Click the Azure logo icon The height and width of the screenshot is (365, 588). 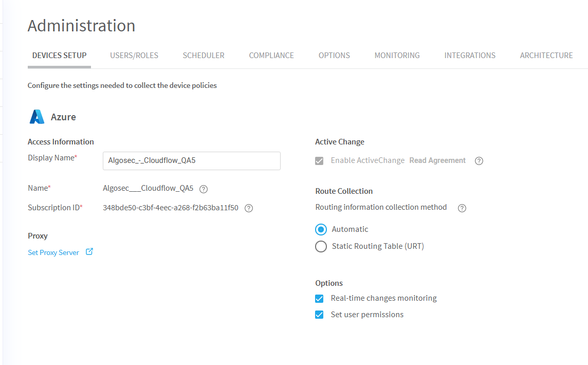(37, 117)
